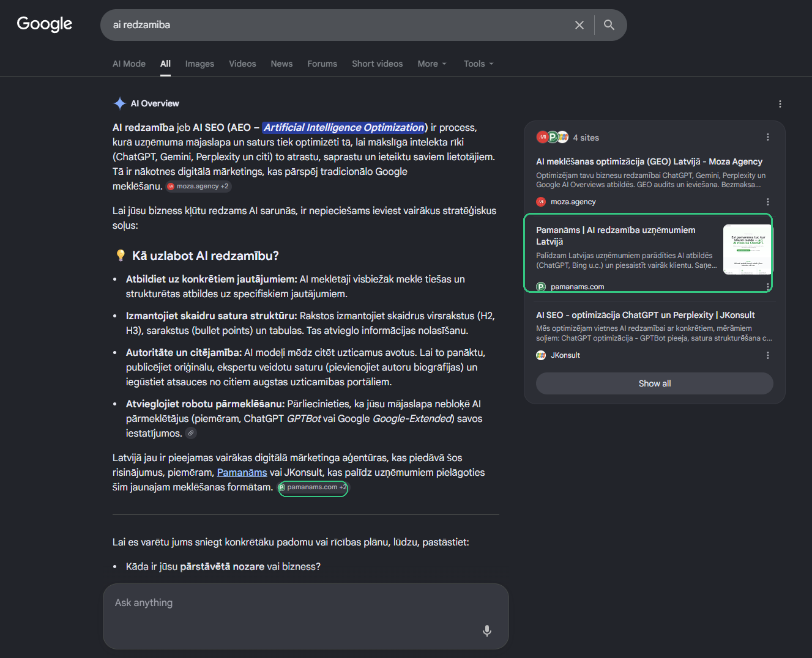
Task: Switch to AI Mode tab
Action: (x=129, y=64)
